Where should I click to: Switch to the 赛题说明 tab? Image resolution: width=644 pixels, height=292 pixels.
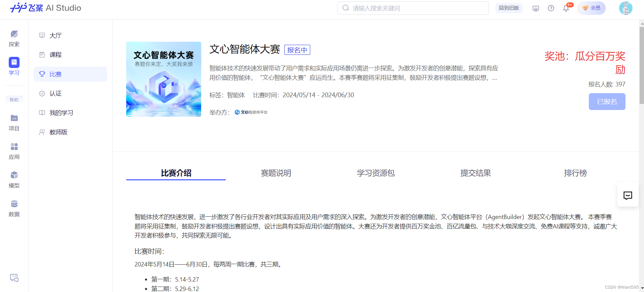tap(276, 173)
